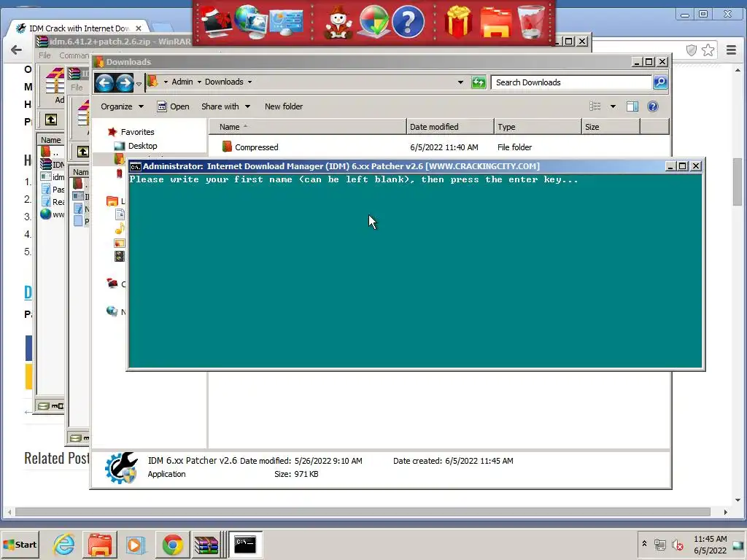747x560 pixels.
Task: Click the bookmark star in Chrome
Action: (x=708, y=50)
